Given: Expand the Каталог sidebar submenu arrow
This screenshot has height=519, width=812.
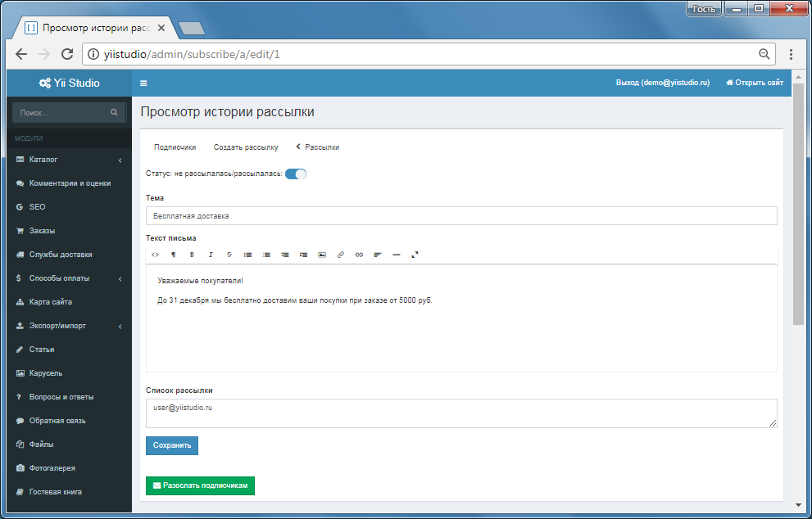Looking at the screenshot, I should 120,160.
